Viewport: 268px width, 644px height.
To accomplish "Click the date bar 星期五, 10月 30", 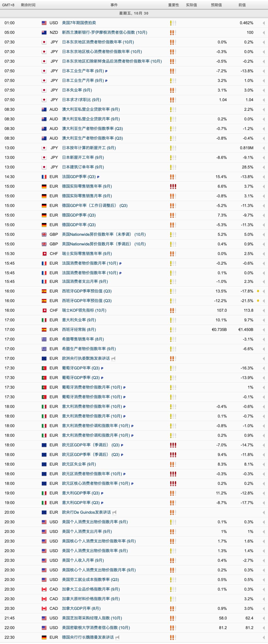I will [x=134, y=13].
